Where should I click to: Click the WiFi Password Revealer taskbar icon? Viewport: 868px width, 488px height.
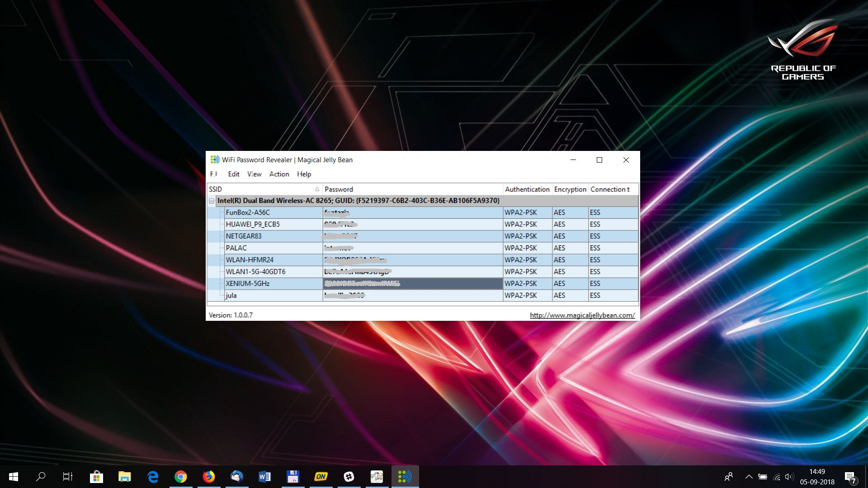[405, 477]
